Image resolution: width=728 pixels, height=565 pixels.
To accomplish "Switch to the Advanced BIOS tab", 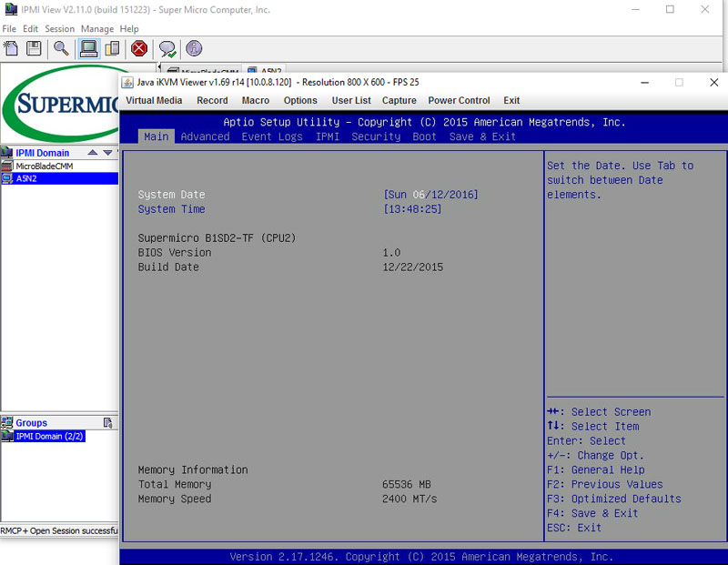I will [x=206, y=136].
